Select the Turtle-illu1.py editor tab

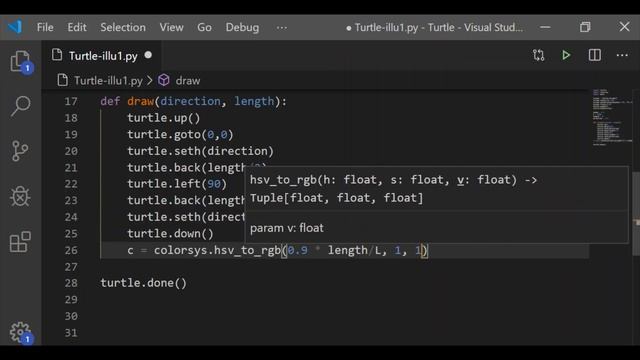click(103, 56)
